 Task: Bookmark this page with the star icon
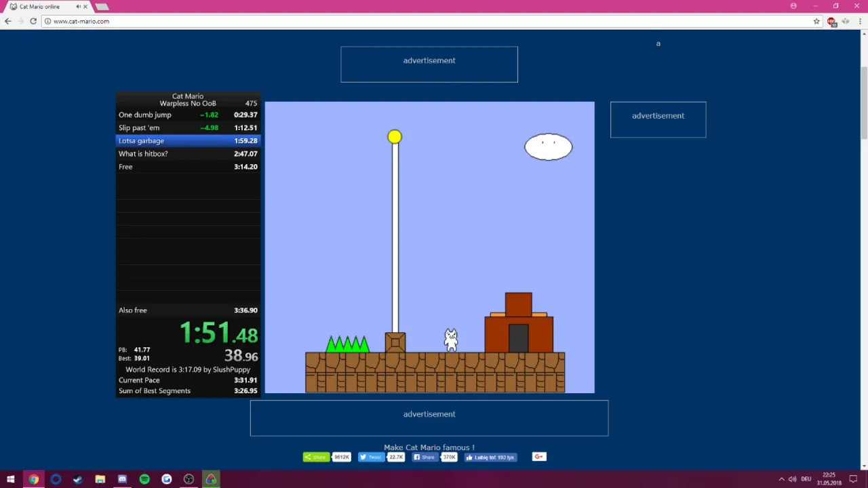tap(816, 21)
